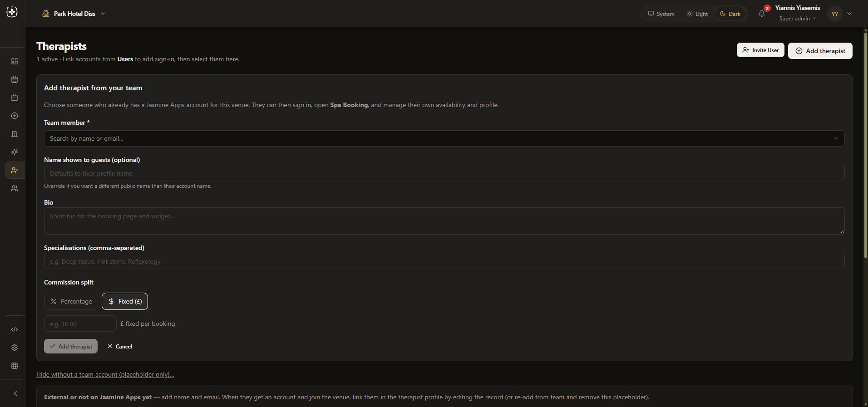868x407 pixels.
Task: Open the calendar with dots sidebar icon
Action: coord(15,79)
